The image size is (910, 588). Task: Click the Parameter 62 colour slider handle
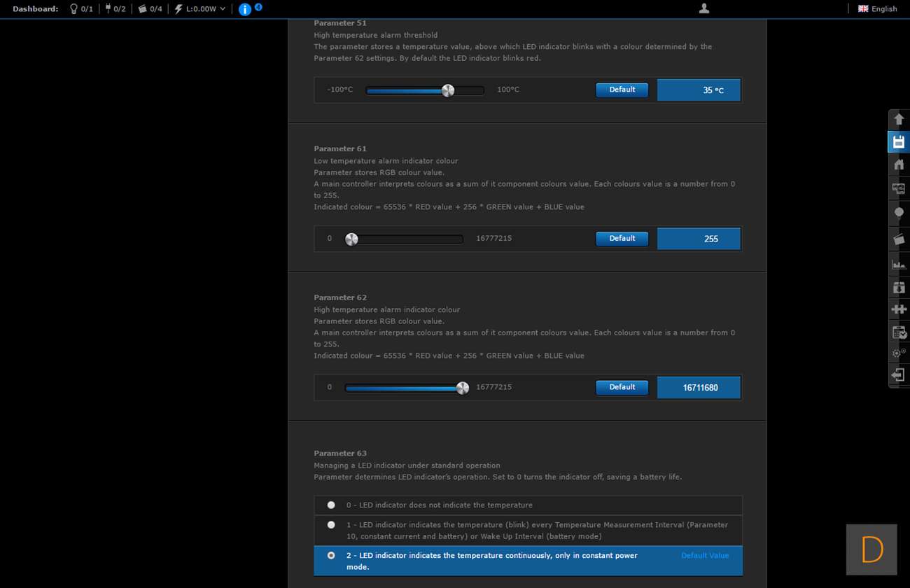tap(463, 388)
